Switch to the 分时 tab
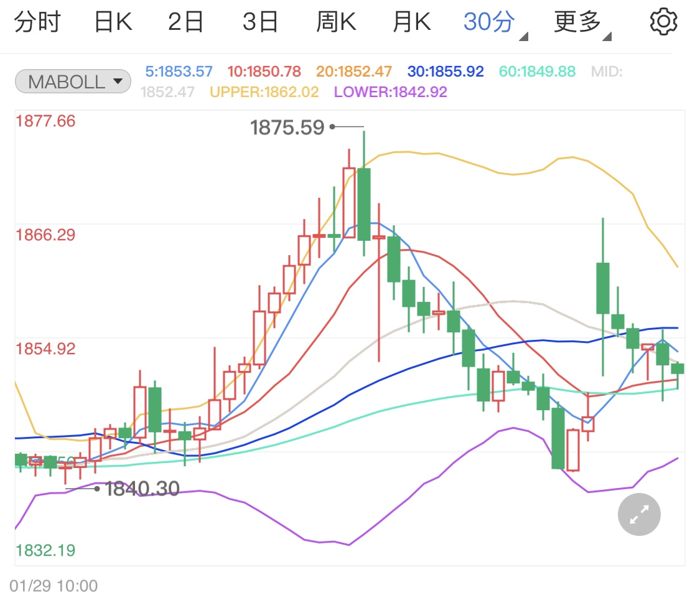 37,22
